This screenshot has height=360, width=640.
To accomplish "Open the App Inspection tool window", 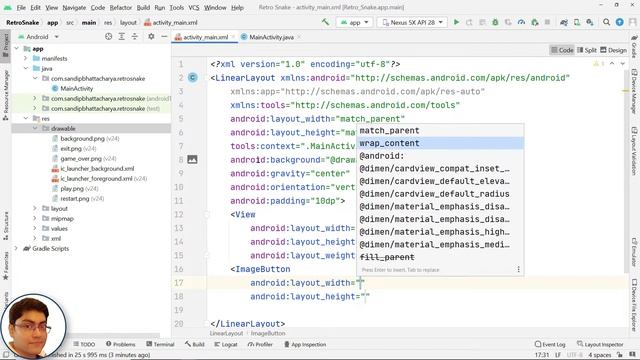I will [305, 344].
